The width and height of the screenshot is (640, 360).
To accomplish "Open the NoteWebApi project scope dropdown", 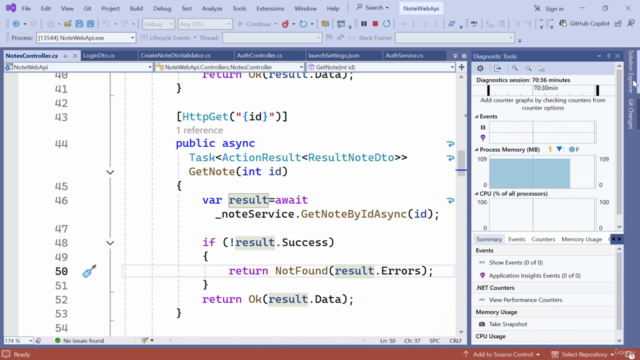I will pyautogui.click(x=78, y=67).
